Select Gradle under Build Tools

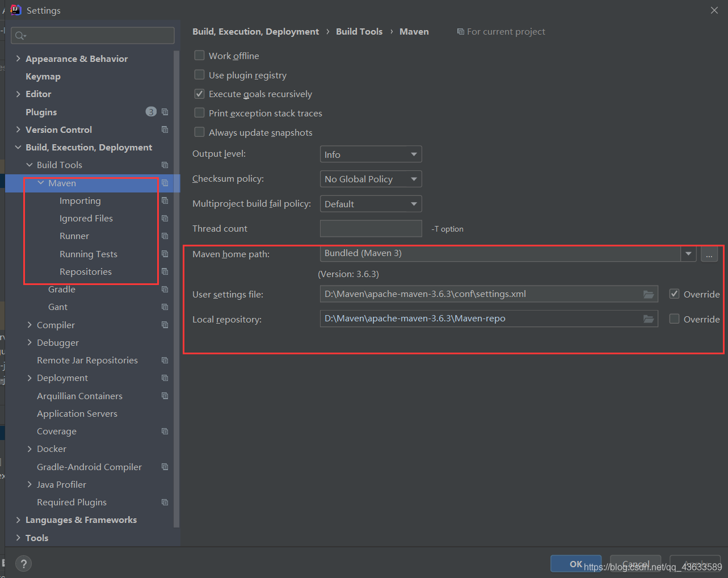point(62,290)
